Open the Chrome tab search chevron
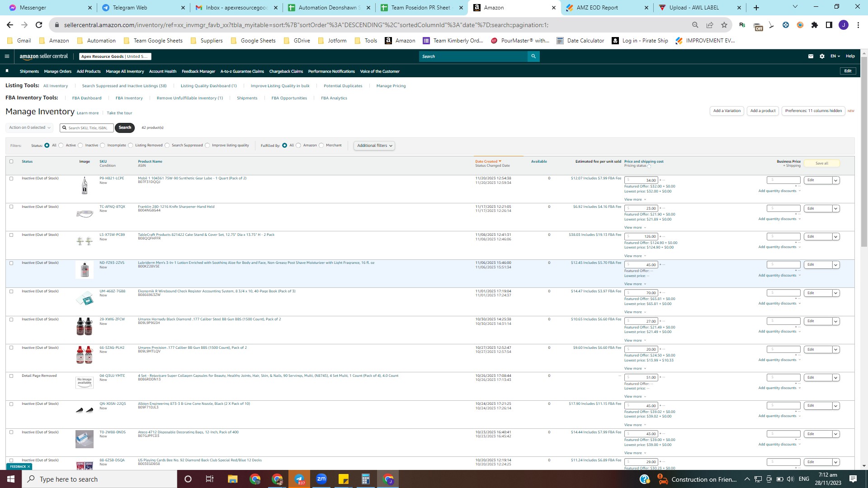Screen dimensions: 868x488 tap(795, 7)
